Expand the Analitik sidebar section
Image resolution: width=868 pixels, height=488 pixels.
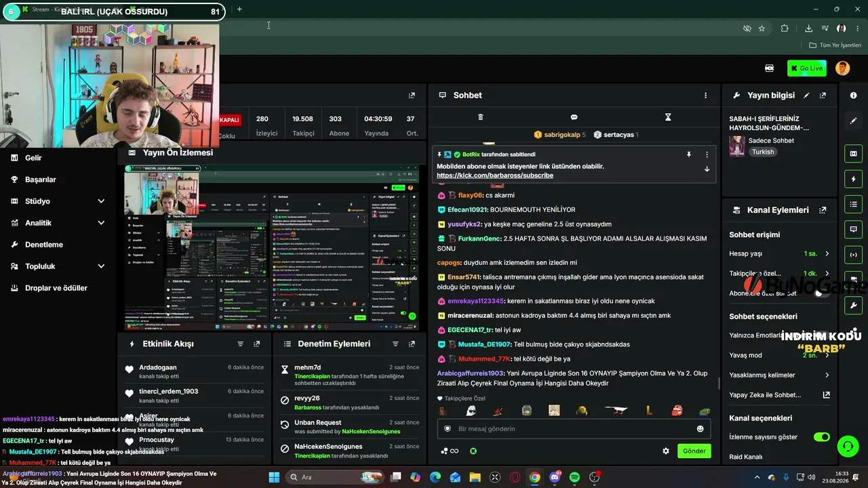coord(101,223)
